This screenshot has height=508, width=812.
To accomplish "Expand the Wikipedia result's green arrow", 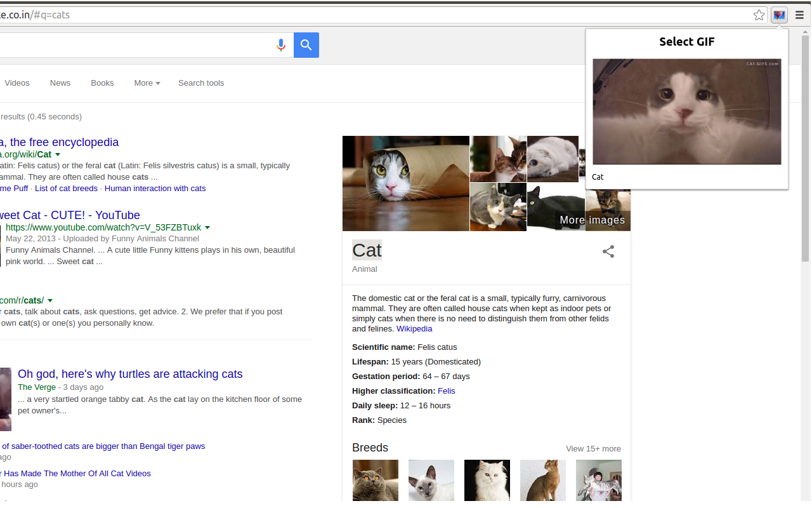I will [x=58, y=154].
